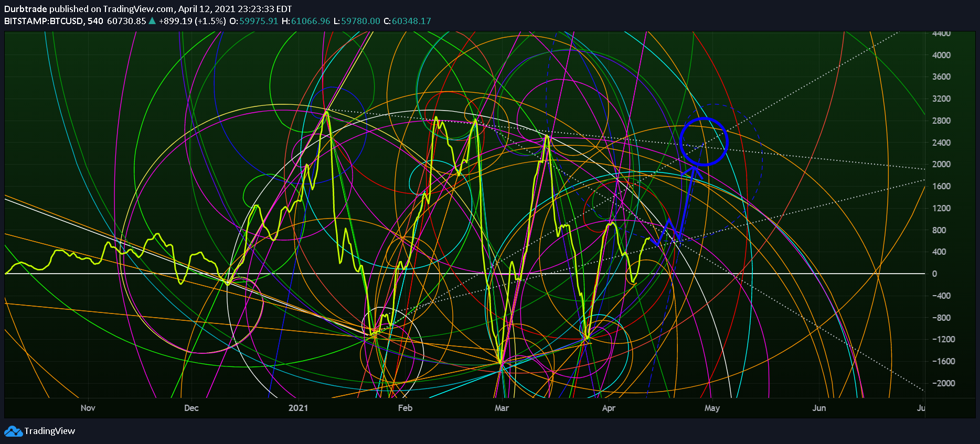Viewport: 980px width, 444px height.
Task: Click the Mar label on time axis
Action: [x=502, y=408]
